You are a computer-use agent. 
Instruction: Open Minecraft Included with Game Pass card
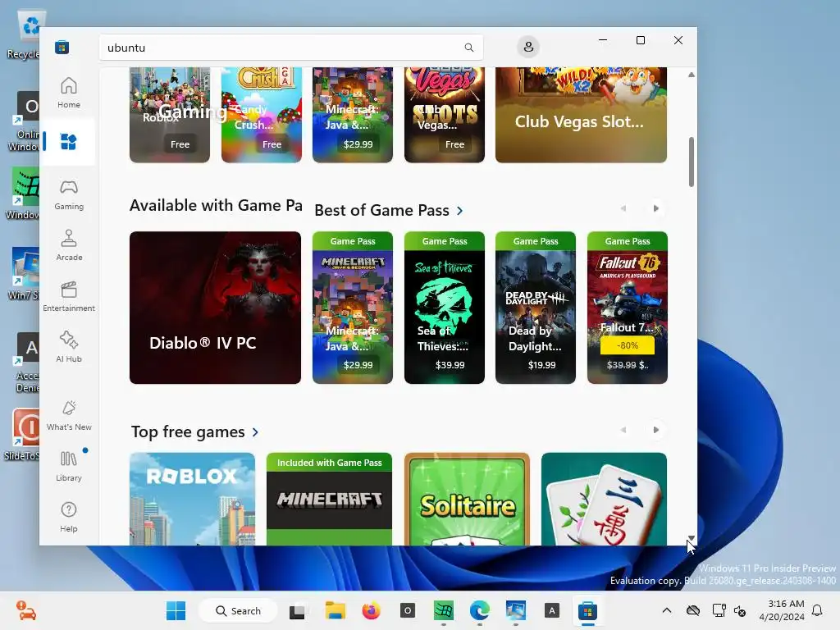tap(329, 499)
